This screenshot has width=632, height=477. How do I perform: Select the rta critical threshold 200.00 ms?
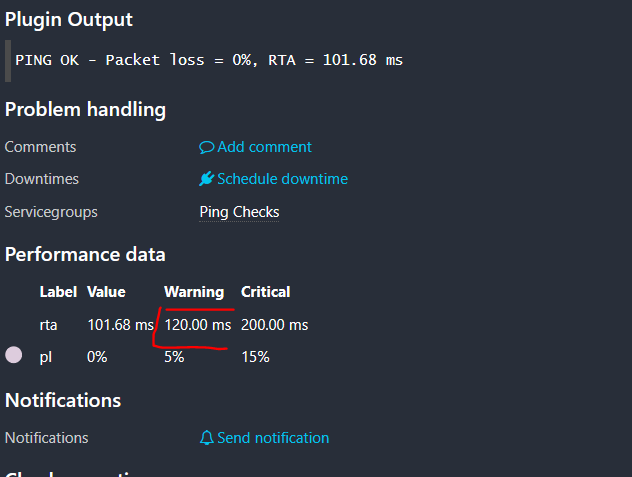274,325
